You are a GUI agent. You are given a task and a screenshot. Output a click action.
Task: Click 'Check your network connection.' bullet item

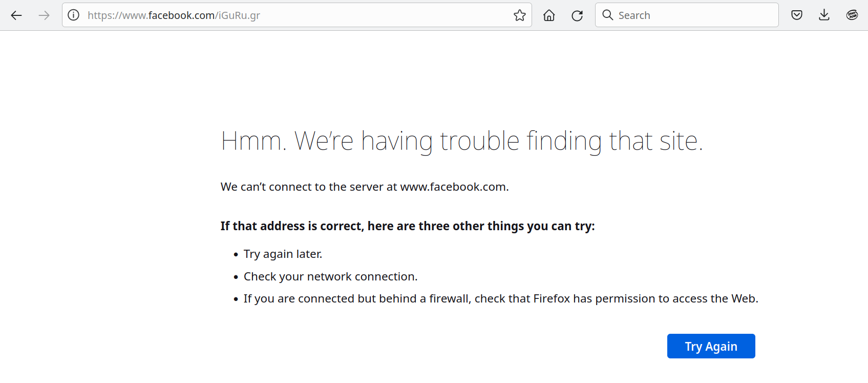click(x=330, y=277)
